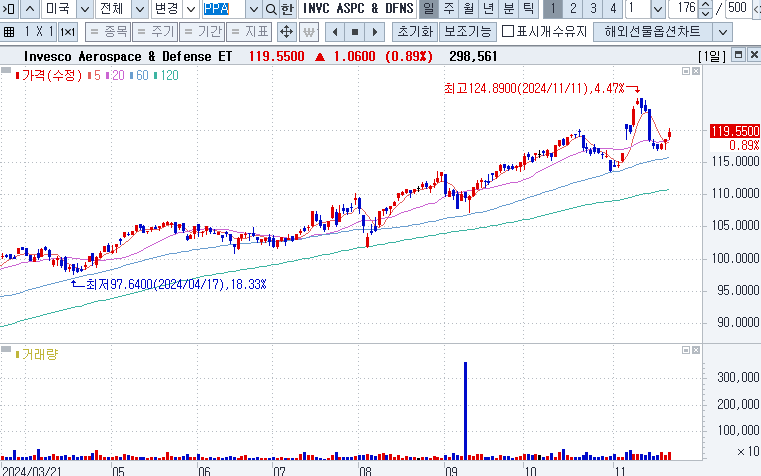761x476 pixels.
Task: Click the 298,561 volume value
Action: click(473, 56)
